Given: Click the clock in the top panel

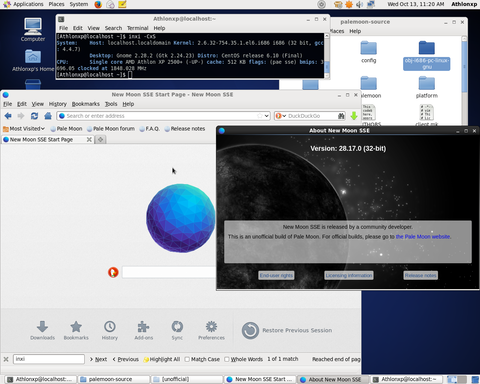Looking at the screenshot, I should tap(415, 4).
